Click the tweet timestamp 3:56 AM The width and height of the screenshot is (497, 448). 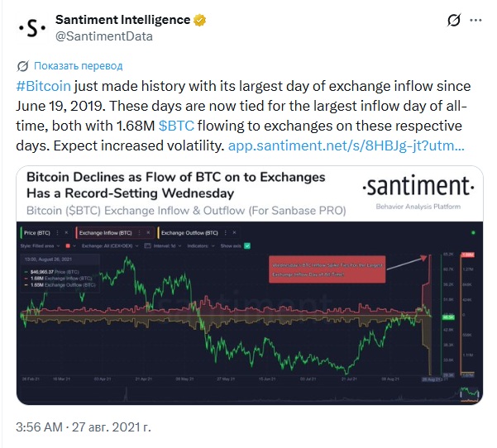point(40,427)
